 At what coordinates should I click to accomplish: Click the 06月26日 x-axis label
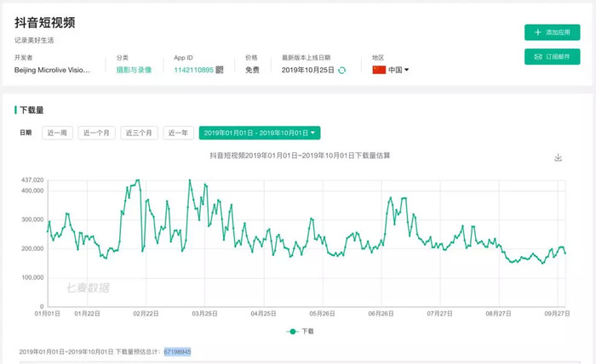(381, 314)
